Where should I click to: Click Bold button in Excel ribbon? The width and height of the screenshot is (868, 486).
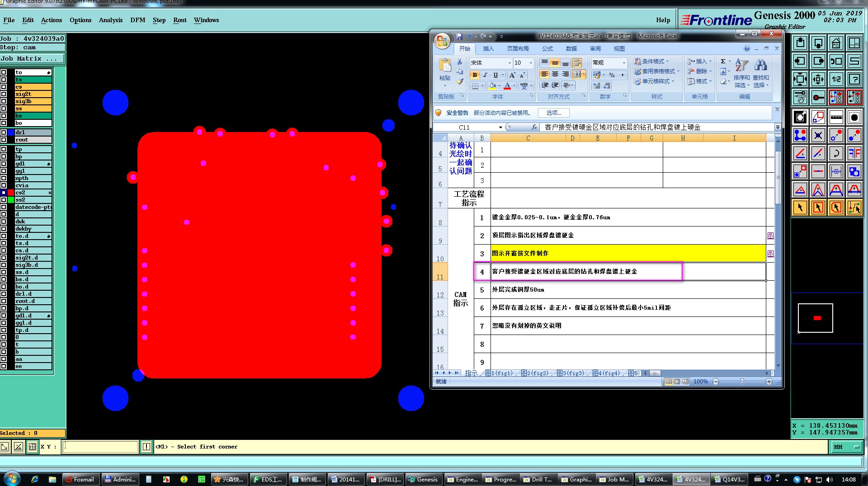coord(475,75)
